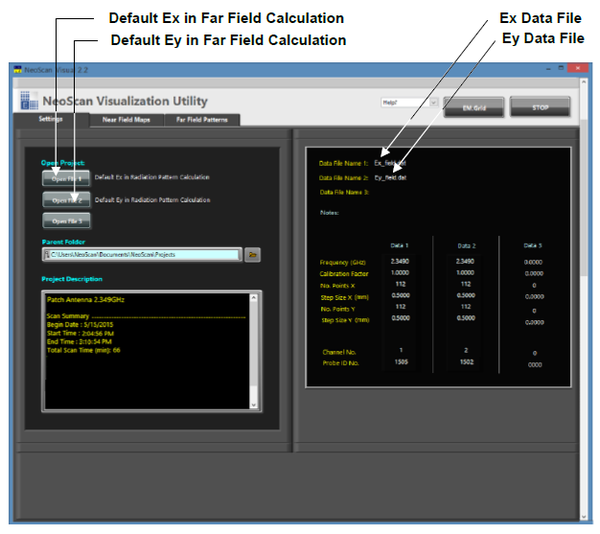This screenshot has height=534, width=600.
Task: Click the 'Start Time : 2:04:56 PM' line
Action: click(x=80, y=334)
